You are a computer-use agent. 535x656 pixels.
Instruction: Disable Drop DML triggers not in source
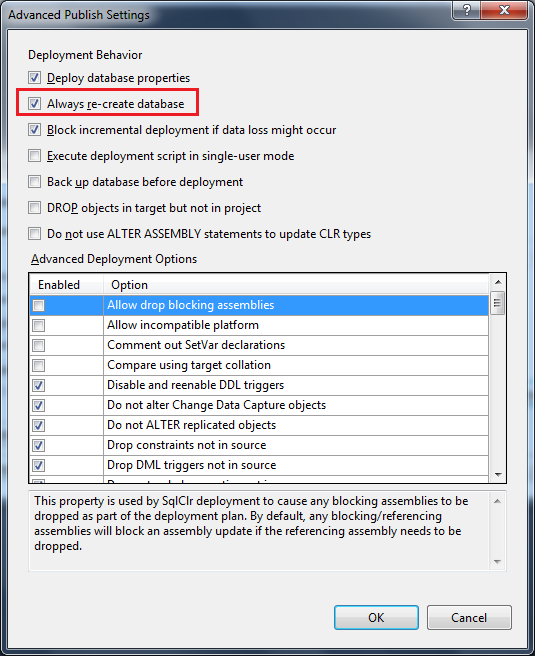[38, 465]
